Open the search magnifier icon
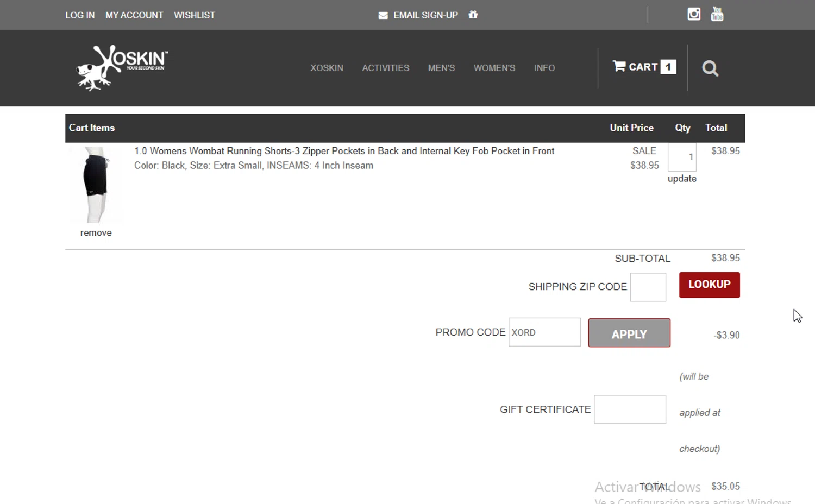 click(710, 68)
